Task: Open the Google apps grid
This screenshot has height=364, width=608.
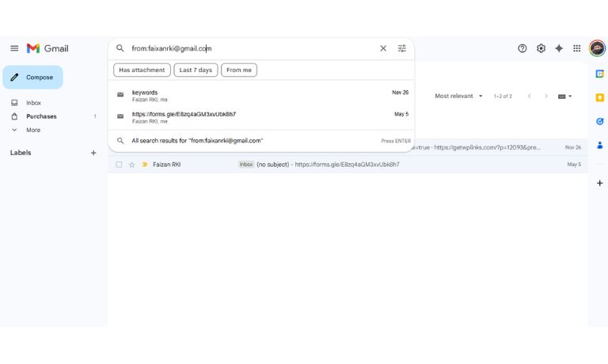Action: click(x=577, y=48)
